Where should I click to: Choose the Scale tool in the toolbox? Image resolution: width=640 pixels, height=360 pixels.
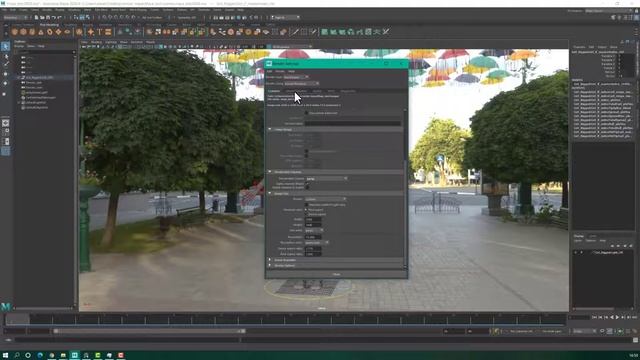[x=5, y=93]
